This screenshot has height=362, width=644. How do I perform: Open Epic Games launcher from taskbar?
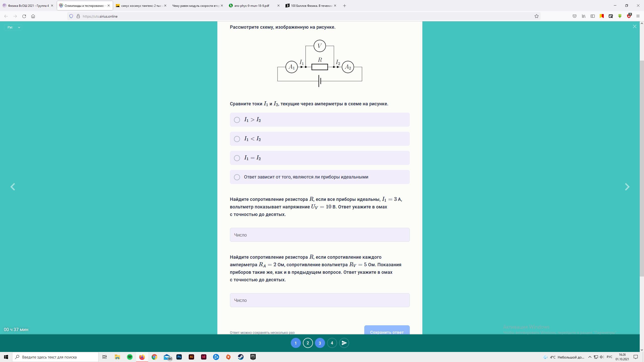tap(253, 357)
